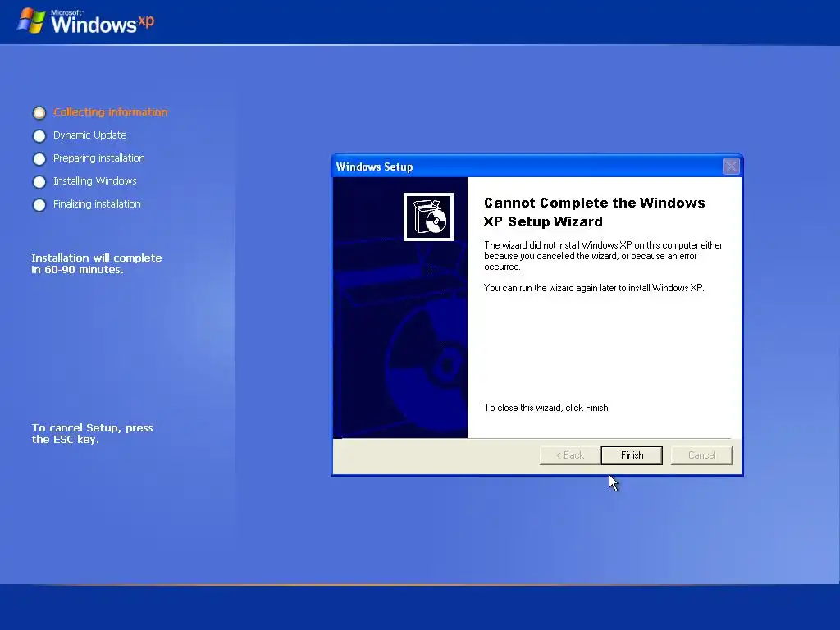
Task: Close the Windows Setup dialog
Action: point(731,166)
